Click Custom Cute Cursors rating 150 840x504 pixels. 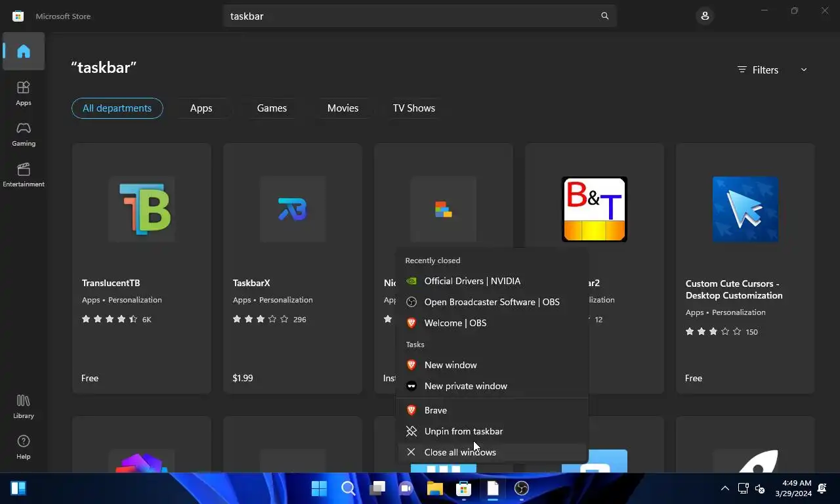721,331
